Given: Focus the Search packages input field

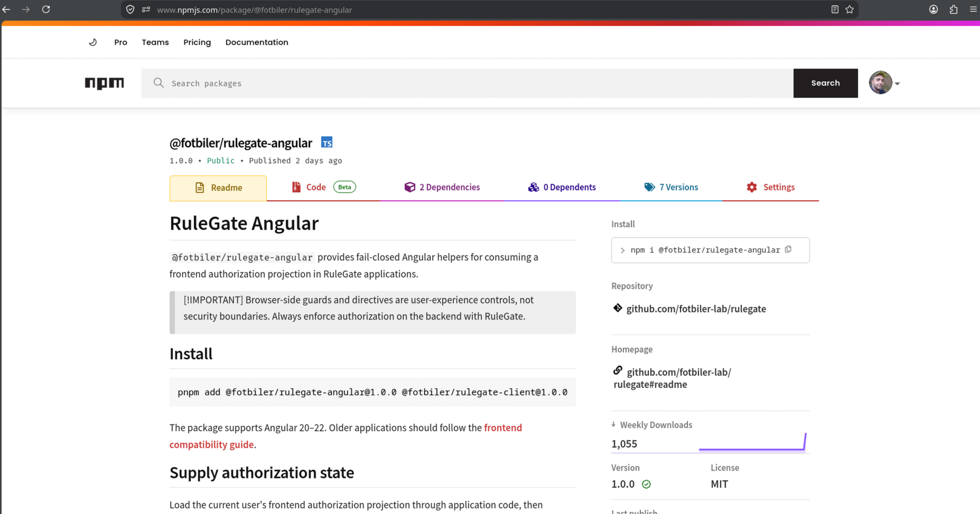Looking at the screenshot, I should pyautogui.click(x=468, y=83).
